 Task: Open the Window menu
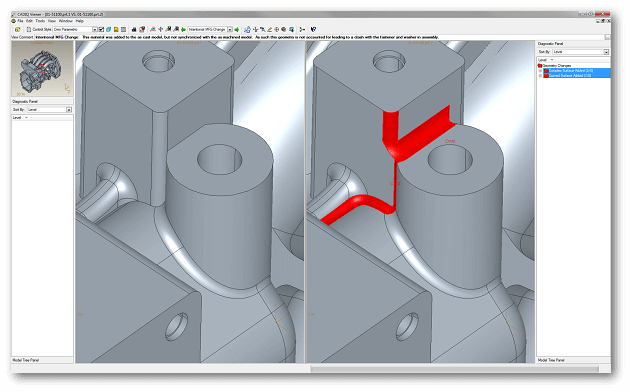[x=65, y=21]
